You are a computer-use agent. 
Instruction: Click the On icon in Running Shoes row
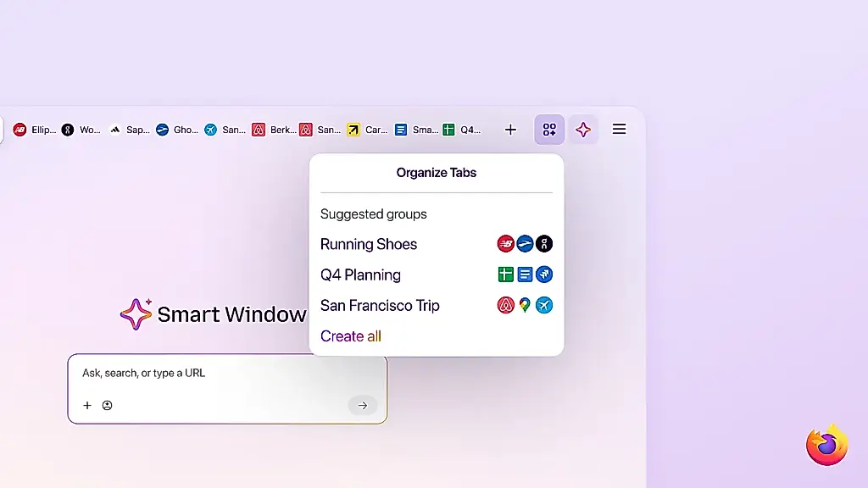tap(544, 244)
